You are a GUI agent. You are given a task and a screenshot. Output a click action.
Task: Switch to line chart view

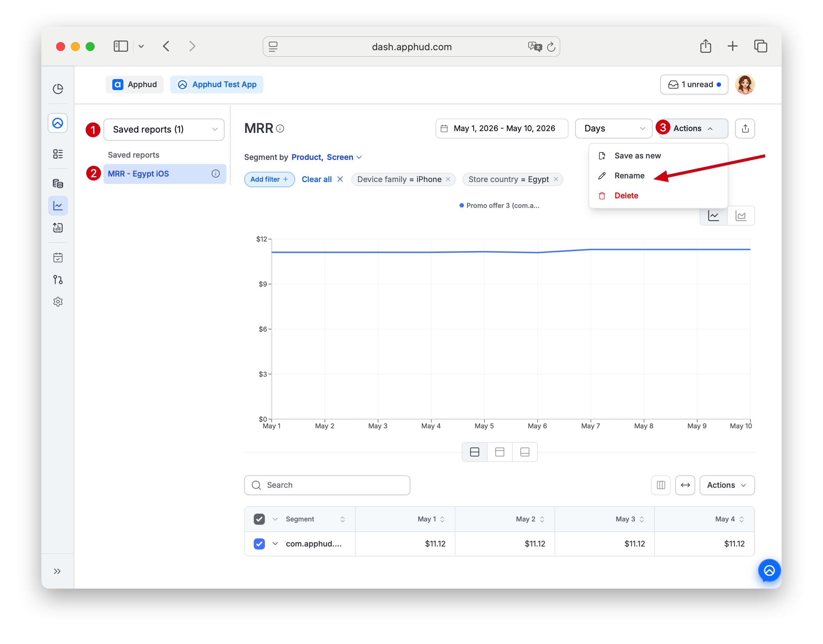click(x=713, y=216)
